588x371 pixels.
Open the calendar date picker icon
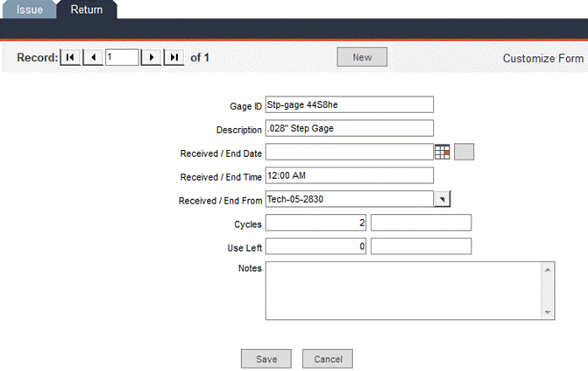pyautogui.click(x=442, y=152)
